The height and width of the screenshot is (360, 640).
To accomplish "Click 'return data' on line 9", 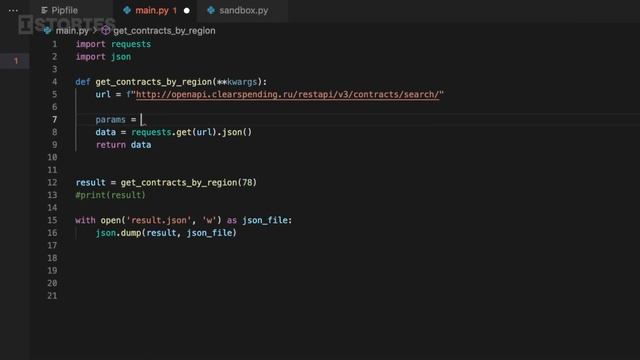I will coord(123,145).
